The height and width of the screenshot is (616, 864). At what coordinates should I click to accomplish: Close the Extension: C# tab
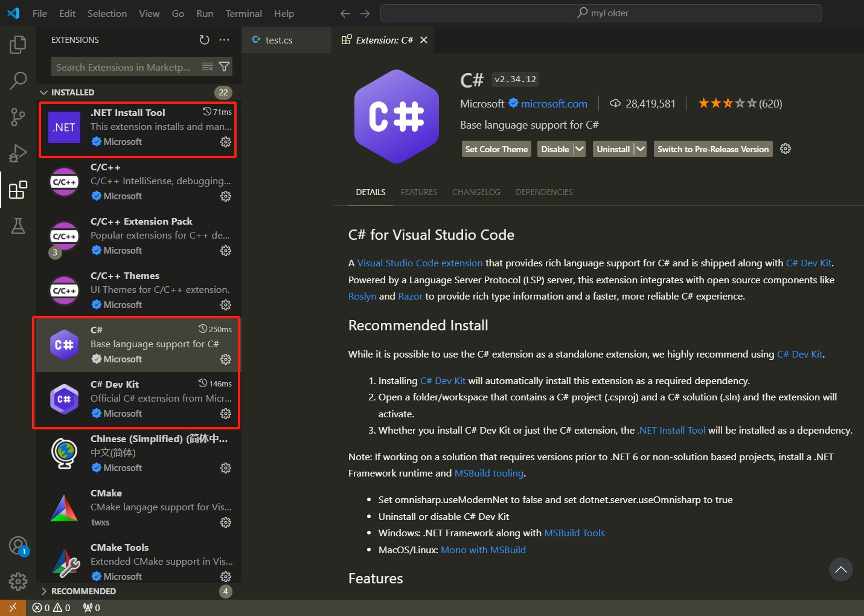(x=424, y=40)
